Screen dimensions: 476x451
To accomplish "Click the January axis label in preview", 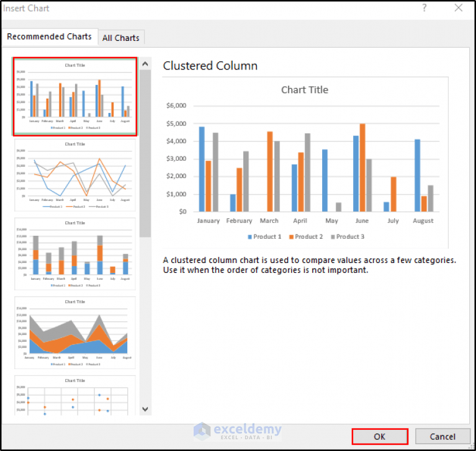I will [x=209, y=221].
